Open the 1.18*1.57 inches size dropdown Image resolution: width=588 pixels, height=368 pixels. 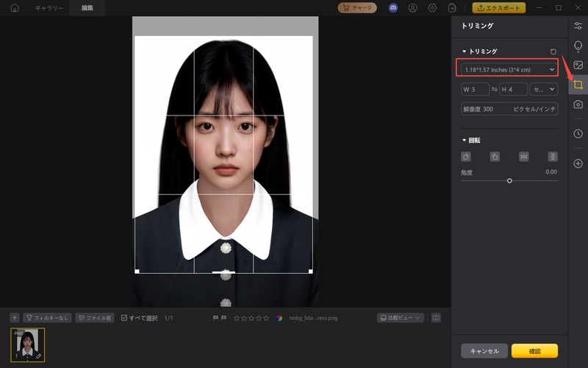tap(509, 69)
